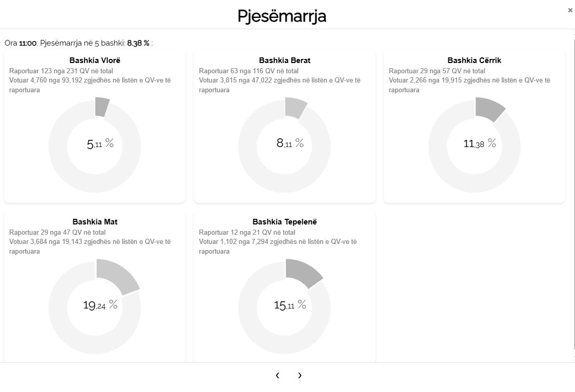Click the Bashkia Cërrik turnout slice

489,109
